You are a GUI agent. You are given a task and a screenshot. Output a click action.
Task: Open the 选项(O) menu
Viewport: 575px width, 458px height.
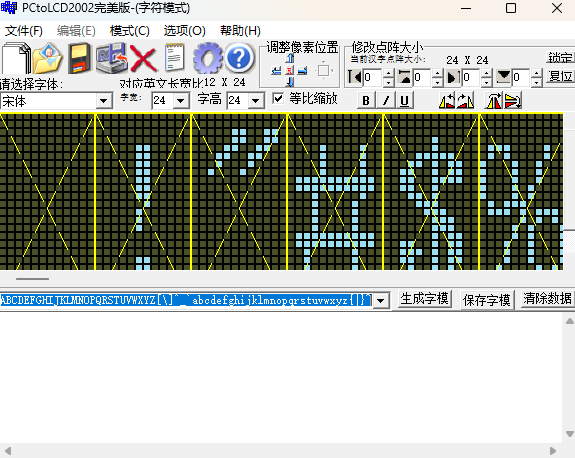tap(184, 31)
